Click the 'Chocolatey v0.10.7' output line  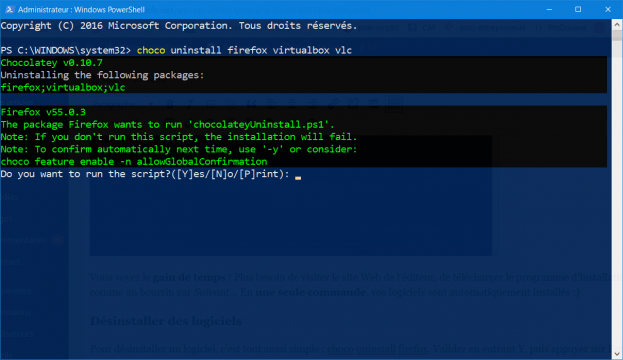(52, 63)
